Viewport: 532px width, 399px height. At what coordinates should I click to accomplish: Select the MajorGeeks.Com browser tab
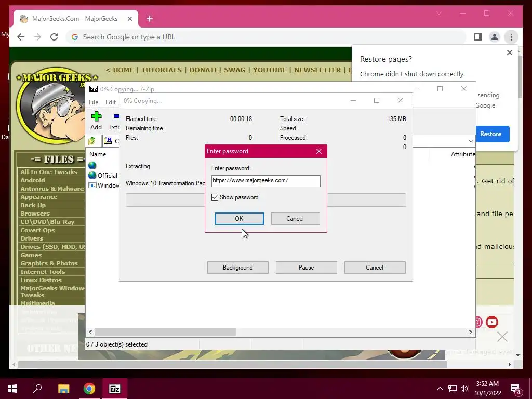(76, 19)
